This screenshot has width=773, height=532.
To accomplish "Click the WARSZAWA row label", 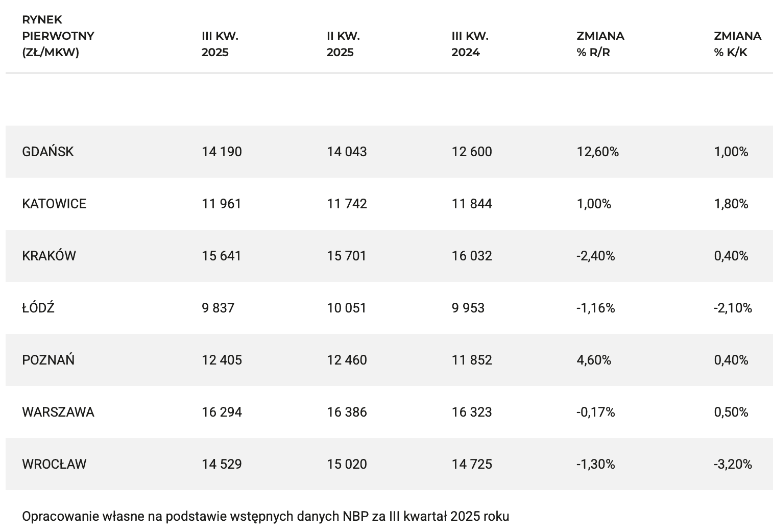I will [58, 412].
